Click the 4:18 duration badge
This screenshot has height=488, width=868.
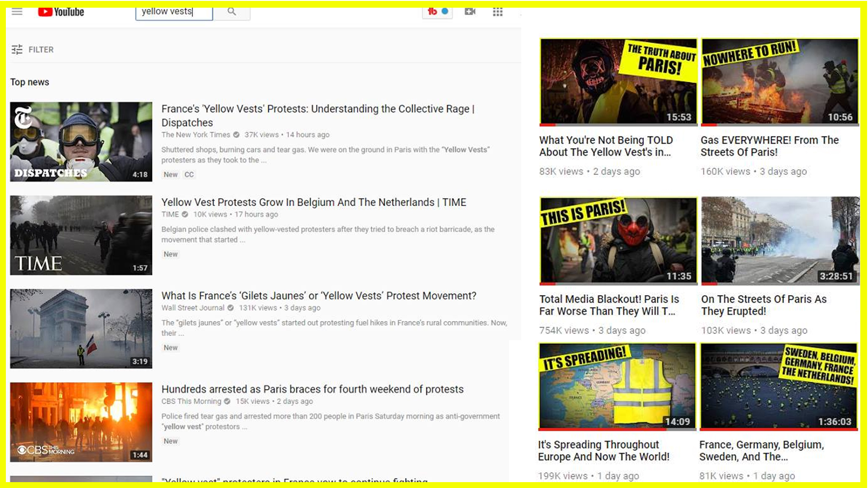click(140, 174)
